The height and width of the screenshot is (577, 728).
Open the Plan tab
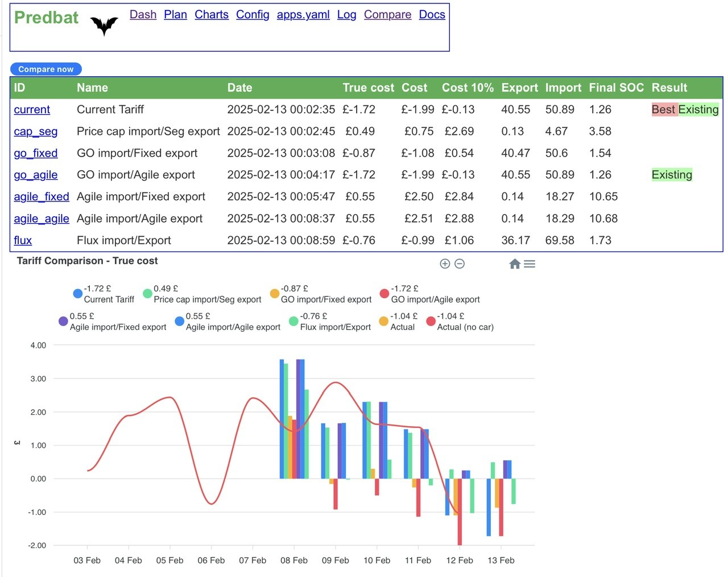[175, 14]
